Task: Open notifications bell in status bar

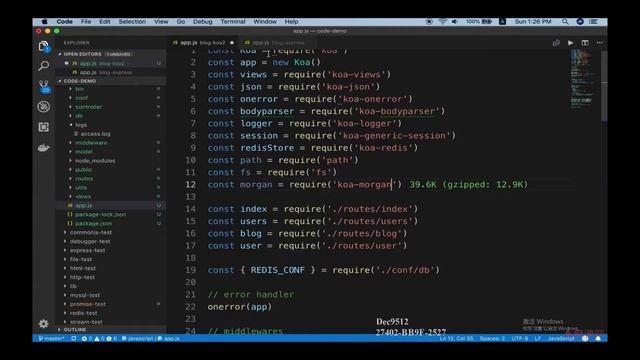Action: (x=598, y=338)
